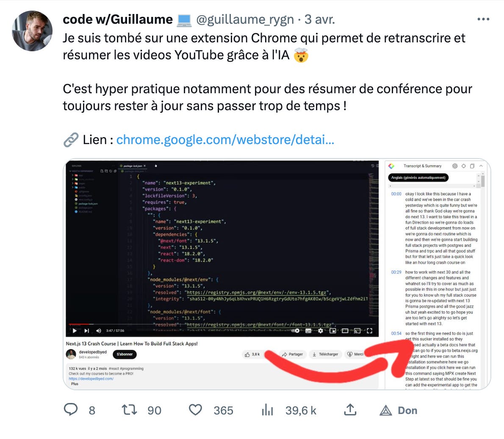
Task: Select Anglais auto-generated language pill
Action: click(x=418, y=178)
